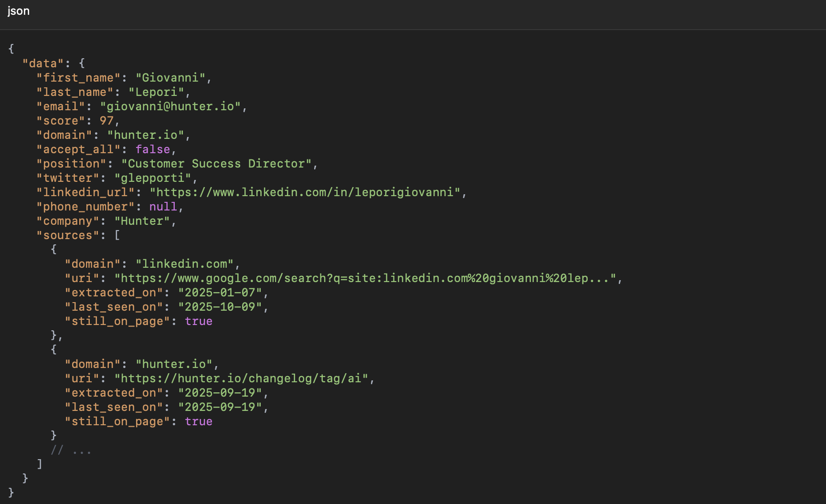Select the "first_name" key
826x504 pixels.
tap(78, 78)
